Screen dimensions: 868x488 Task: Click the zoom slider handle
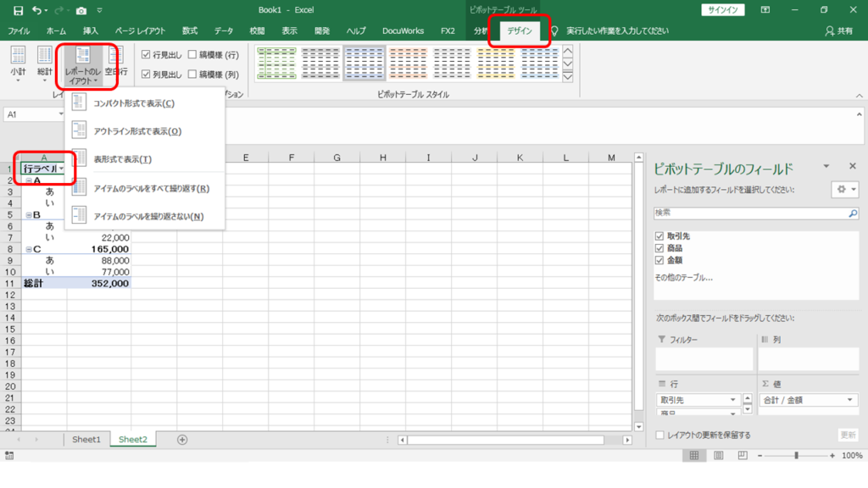pos(796,455)
